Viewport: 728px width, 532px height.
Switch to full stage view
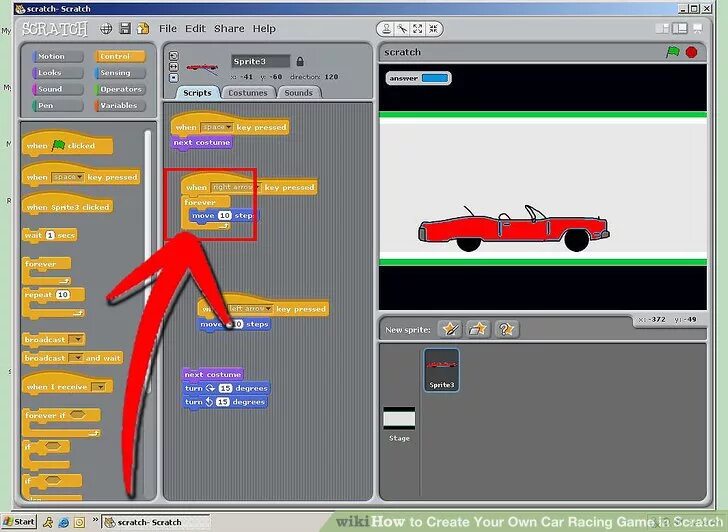(680, 29)
